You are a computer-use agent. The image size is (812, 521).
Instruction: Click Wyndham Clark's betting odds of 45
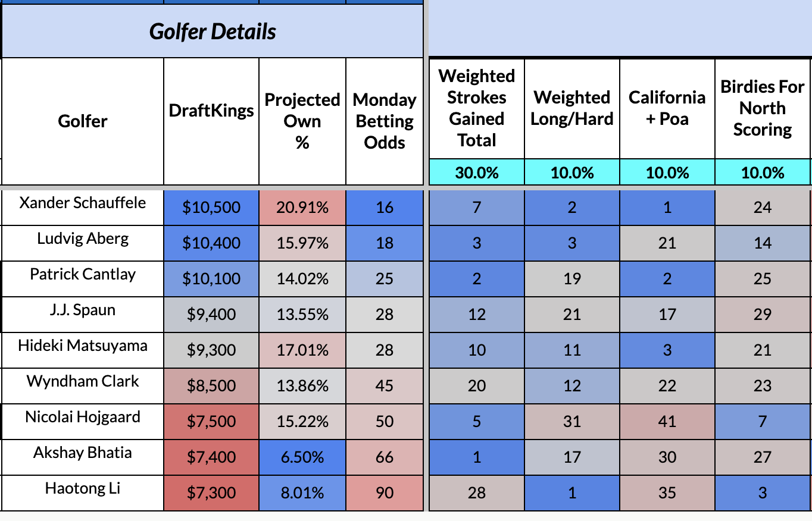pos(385,386)
